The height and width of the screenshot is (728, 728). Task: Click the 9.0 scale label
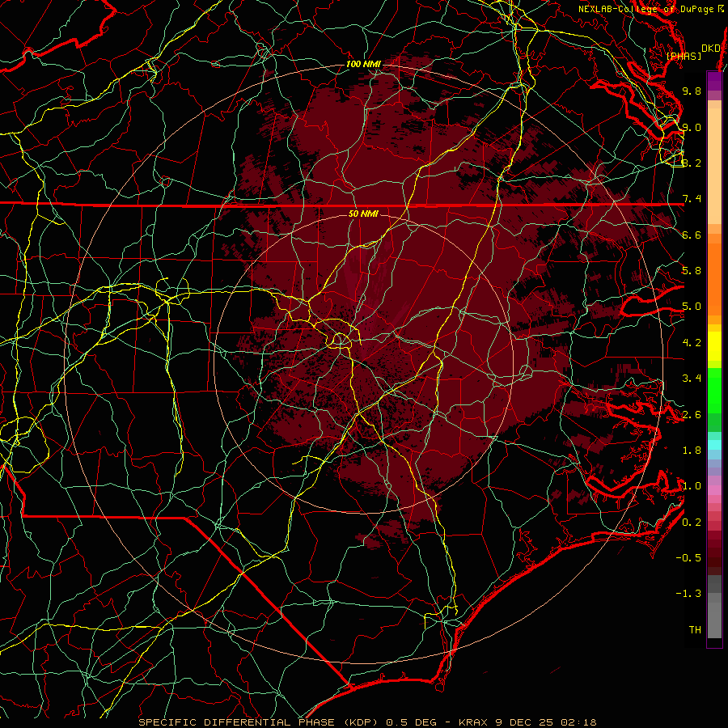tap(692, 127)
